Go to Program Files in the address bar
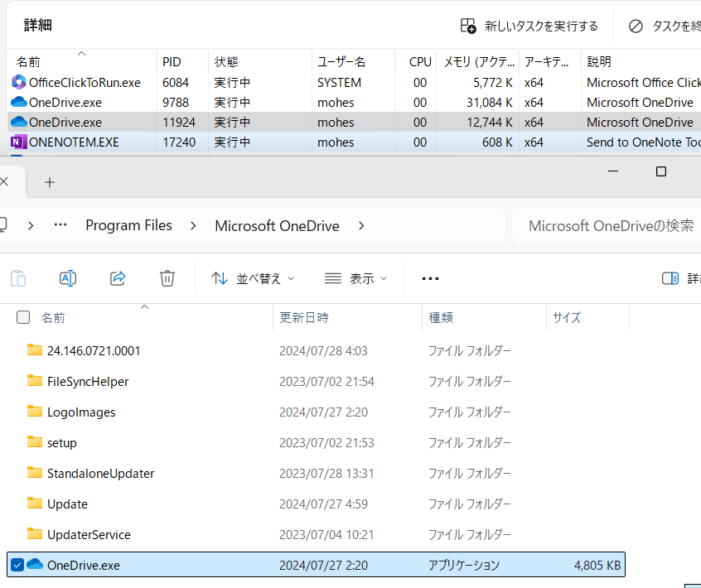This screenshot has width=701, height=588. tap(128, 225)
